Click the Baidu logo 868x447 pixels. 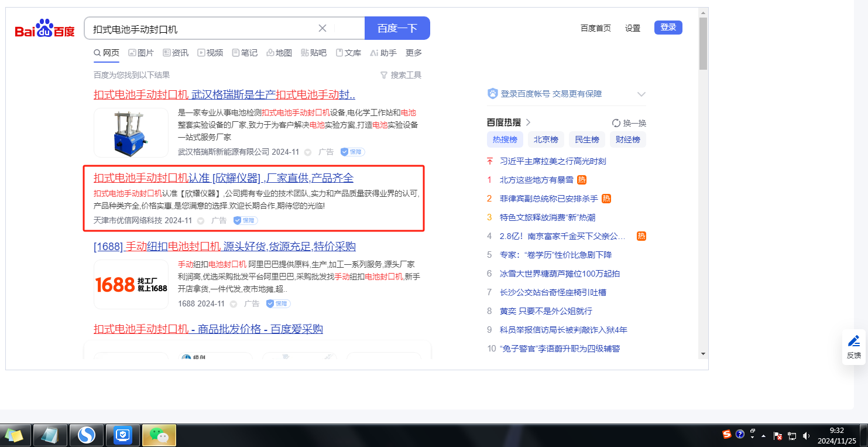point(45,28)
